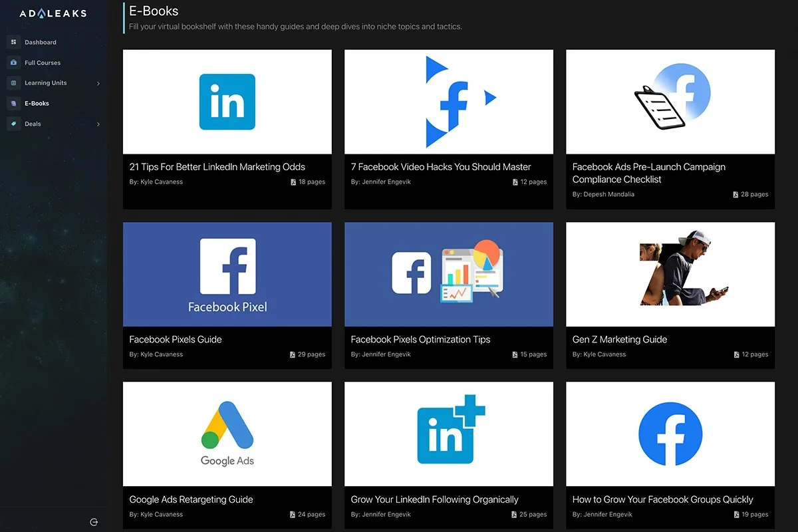The width and height of the screenshot is (798, 532).
Task: Expand the Learning Units submenu arrow
Action: coord(98,83)
